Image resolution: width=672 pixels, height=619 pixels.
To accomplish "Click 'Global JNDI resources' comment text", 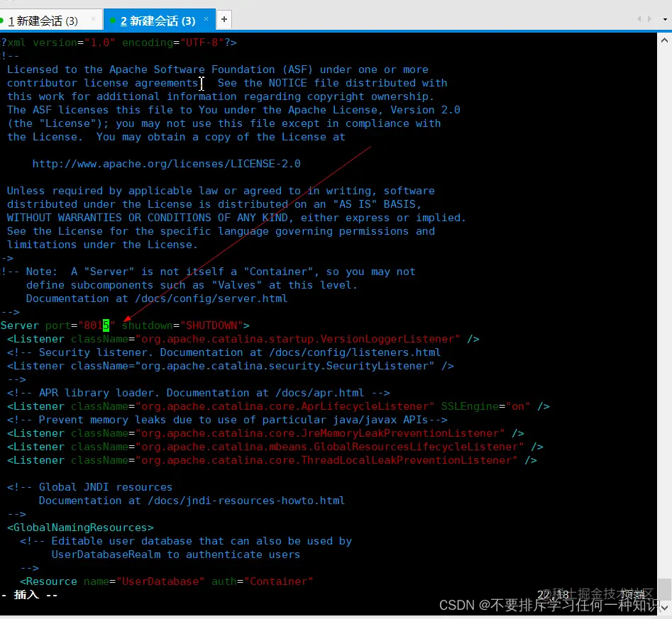I will [106, 487].
